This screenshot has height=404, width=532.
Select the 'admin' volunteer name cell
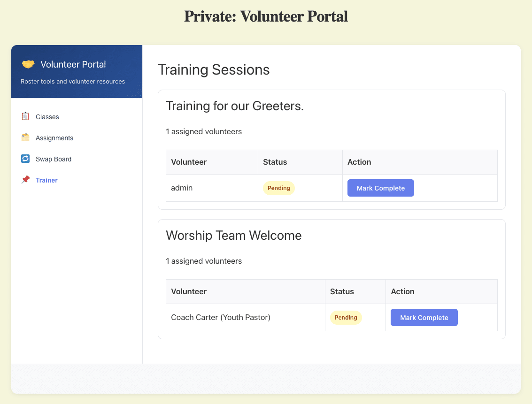pyautogui.click(x=182, y=188)
